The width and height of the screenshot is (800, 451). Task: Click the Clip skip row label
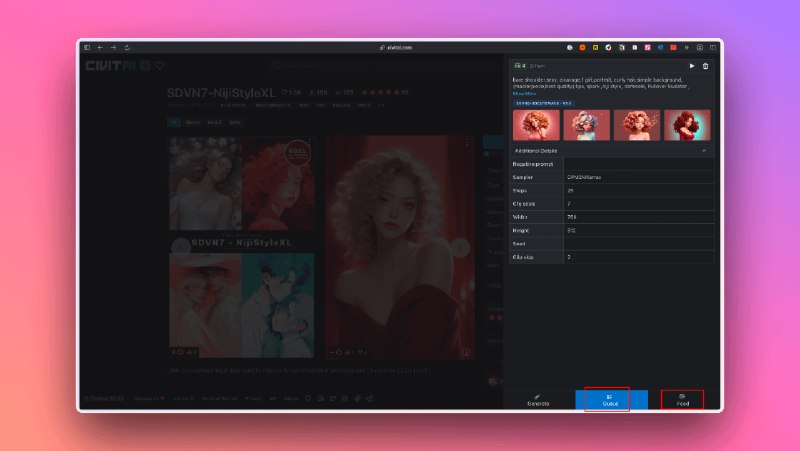[523, 257]
